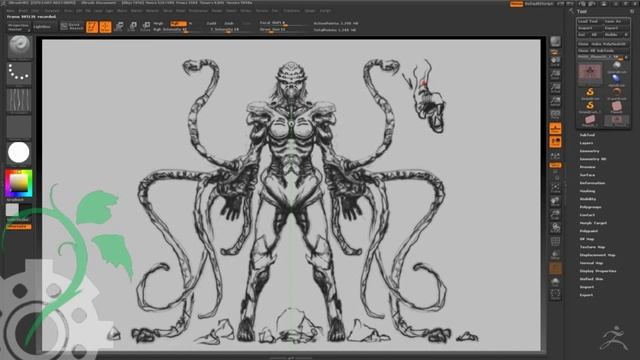This screenshot has height=360, width=640.
Task: Click the Rotate view icon on the right shelf
Action: (555, 227)
